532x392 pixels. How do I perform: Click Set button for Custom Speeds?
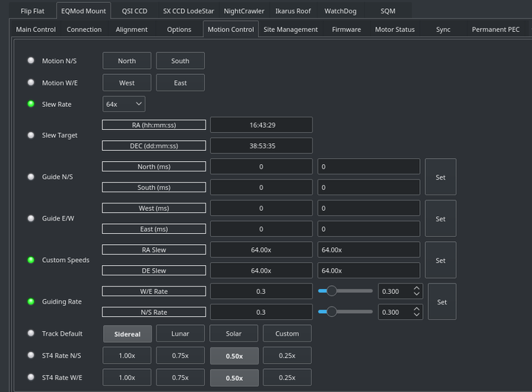click(x=441, y=261)
